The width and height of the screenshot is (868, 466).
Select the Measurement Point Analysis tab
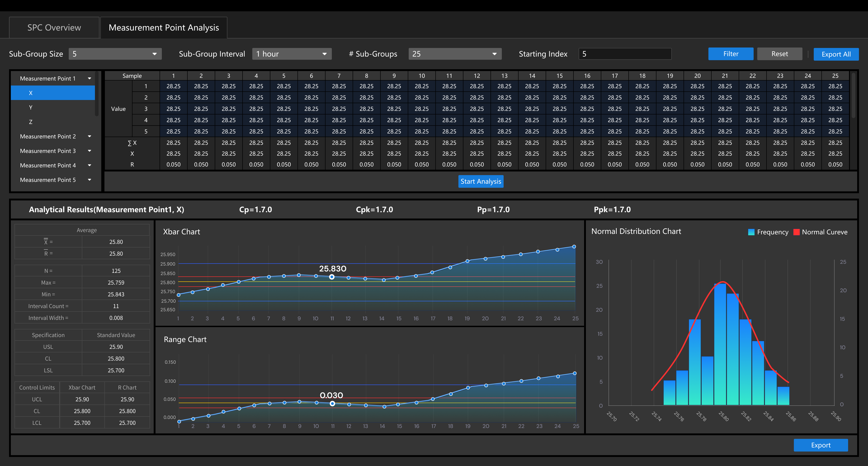pyautogui.click(x=164, y=28)
